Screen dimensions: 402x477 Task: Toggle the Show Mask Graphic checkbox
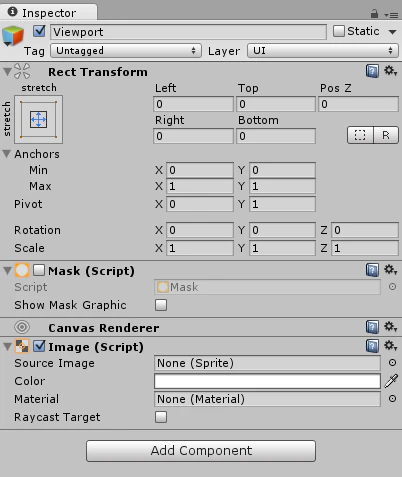point(161,305)
